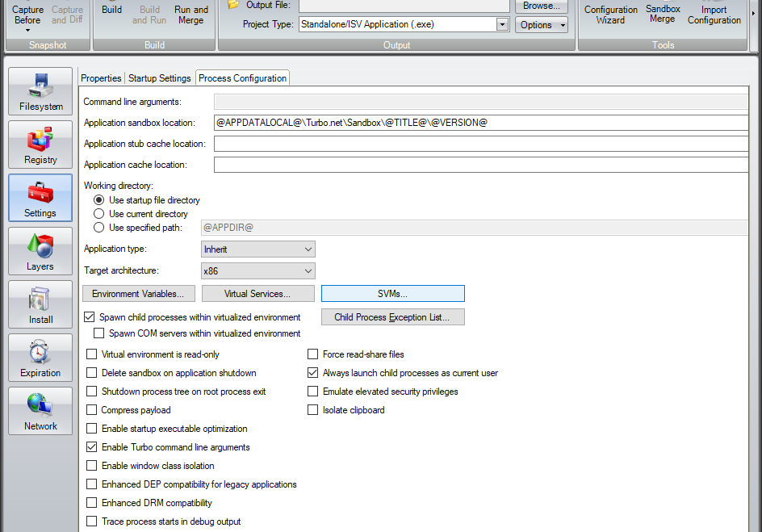Uncheck Enable Turbo command line arguments

pyautogui.click(x=91, y=447)
